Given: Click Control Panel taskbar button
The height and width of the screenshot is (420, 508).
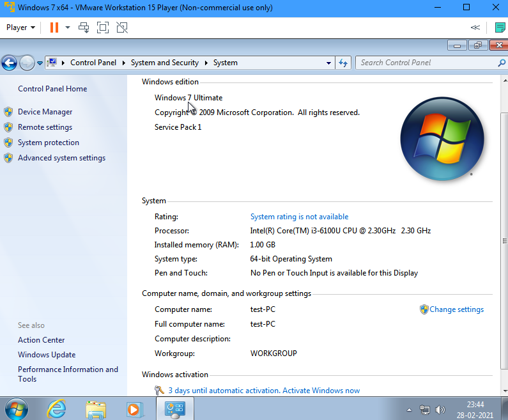Looking at the screenshot, I should click(x=175, y=409).
